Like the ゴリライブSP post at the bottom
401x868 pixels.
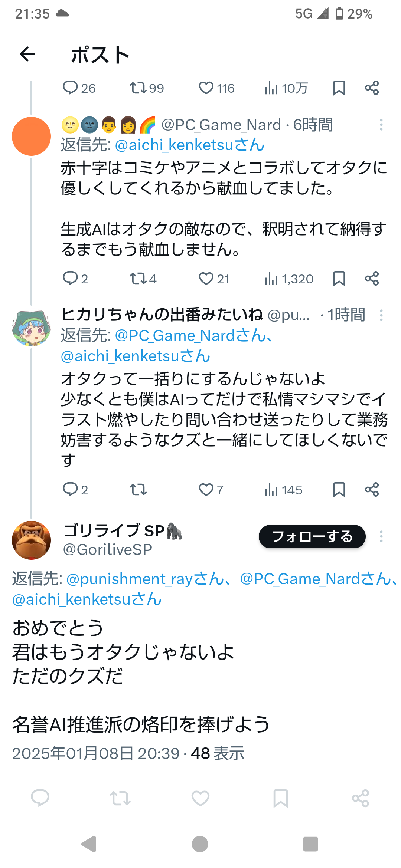coord(200,798)
